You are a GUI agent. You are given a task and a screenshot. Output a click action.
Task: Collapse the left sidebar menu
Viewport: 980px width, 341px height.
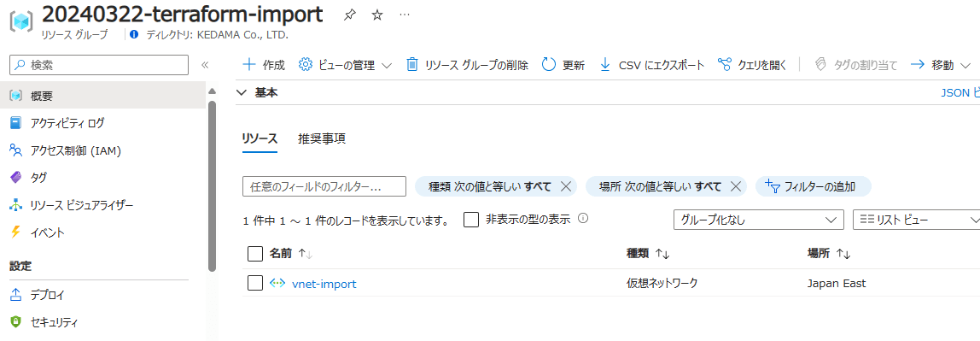[204, 65]
